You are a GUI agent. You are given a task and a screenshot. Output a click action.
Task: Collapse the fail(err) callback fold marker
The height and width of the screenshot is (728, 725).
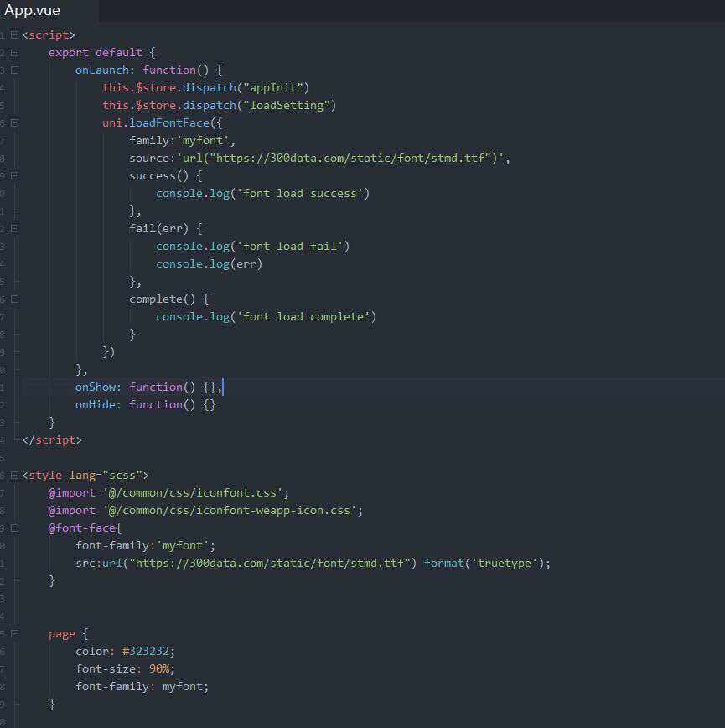[14, 228]
